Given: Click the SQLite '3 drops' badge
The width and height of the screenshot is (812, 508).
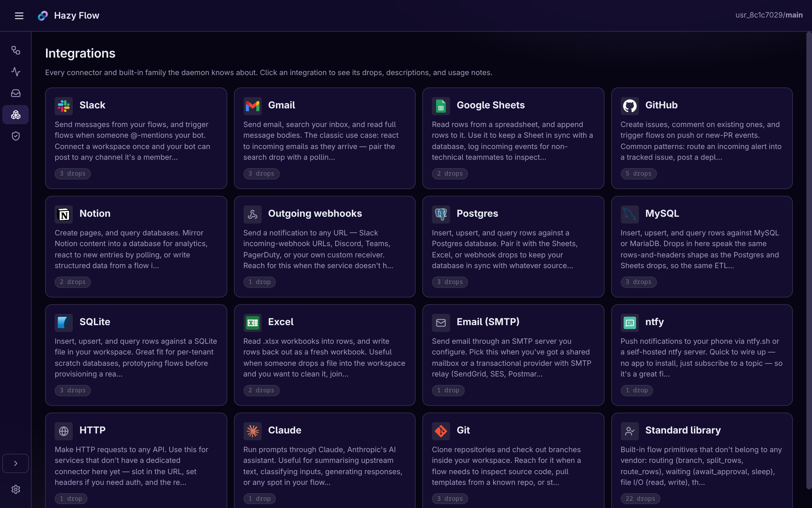Looking at the screenshot, I should click(73, 390).
